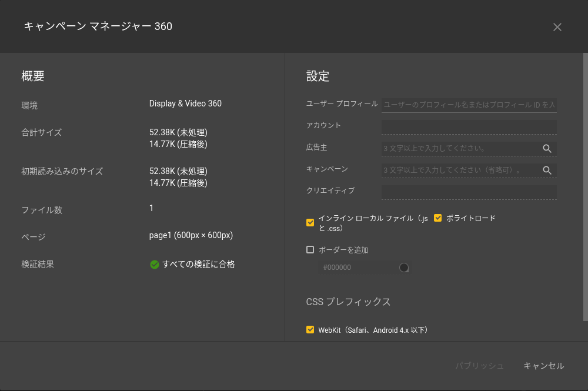Toggle インライン ローカル ファイル checkbox

coord(310,223)
